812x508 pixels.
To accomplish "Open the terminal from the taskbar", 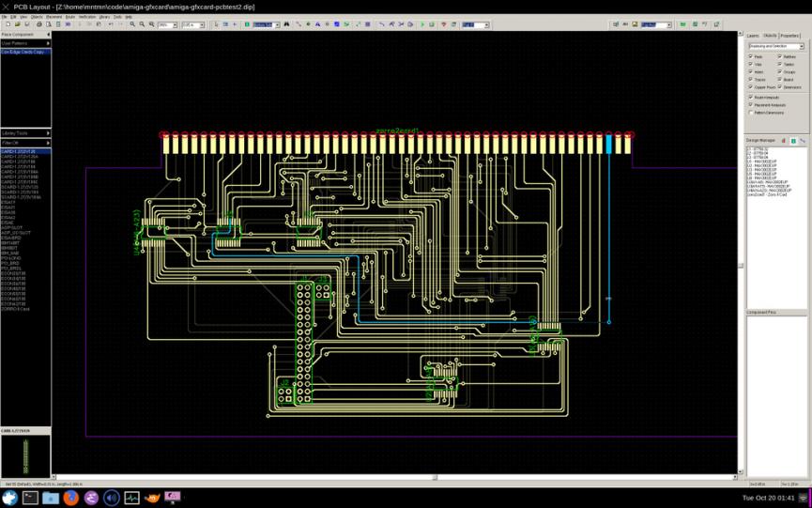I will click(x=30, y=498).
